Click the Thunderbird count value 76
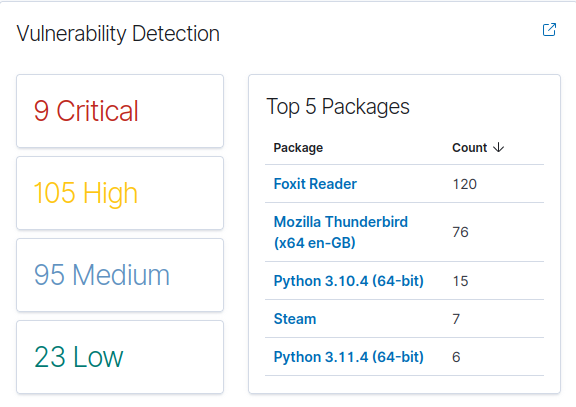Viewport: 576px width, 407px height. pos(460,232)
